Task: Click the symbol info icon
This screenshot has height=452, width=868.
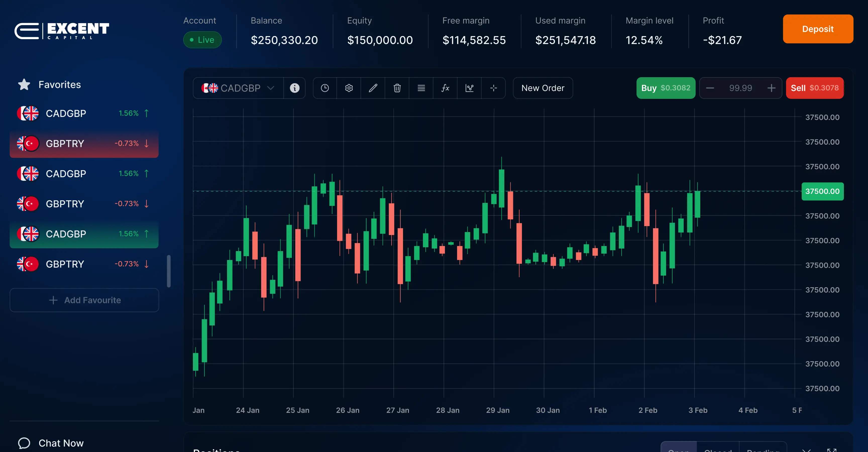Action: pyautogui.click(x=295, y=88)
